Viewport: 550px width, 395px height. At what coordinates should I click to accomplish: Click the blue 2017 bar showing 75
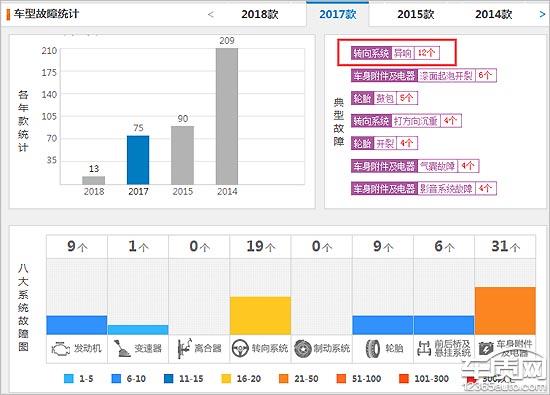(138, 160)
